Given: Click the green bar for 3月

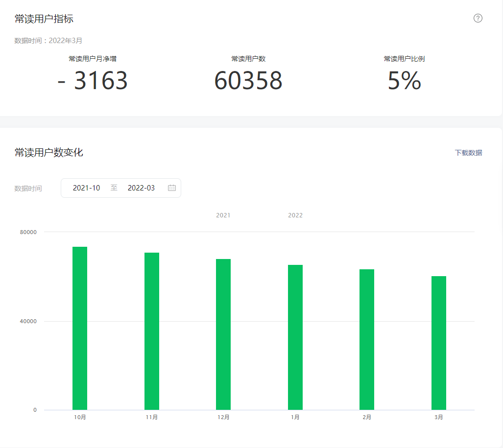Looking at the screenshot, I should (x=439, y=343).
